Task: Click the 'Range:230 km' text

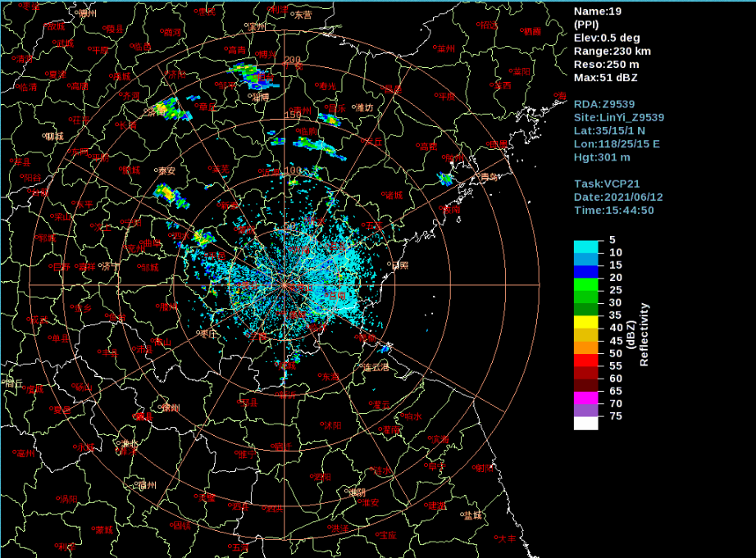Action: click(x=613, y=51)
